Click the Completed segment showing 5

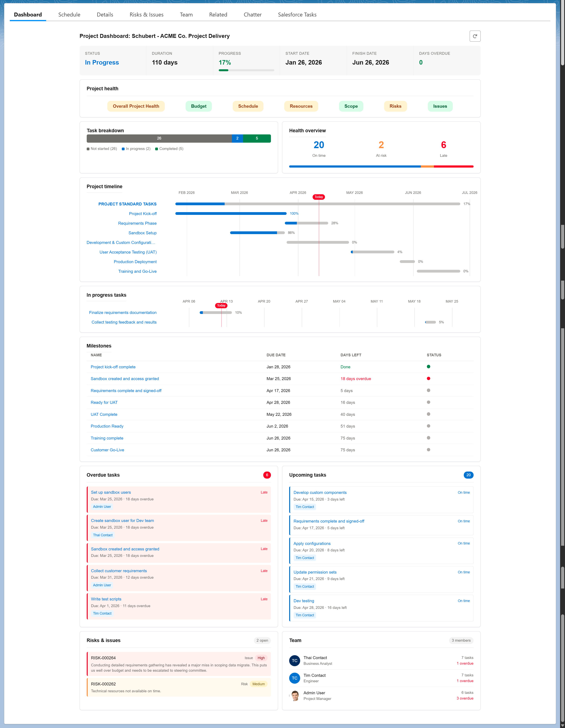point(257,138)
